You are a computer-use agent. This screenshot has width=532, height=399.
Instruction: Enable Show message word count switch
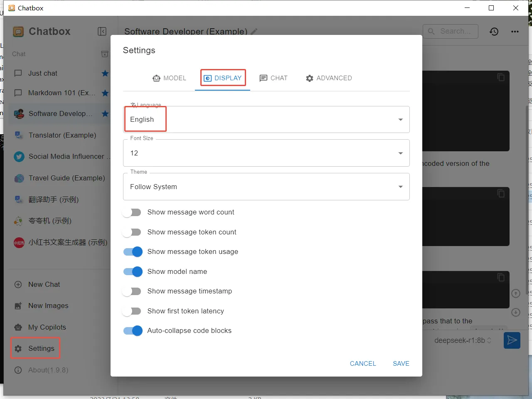[133, 212]
